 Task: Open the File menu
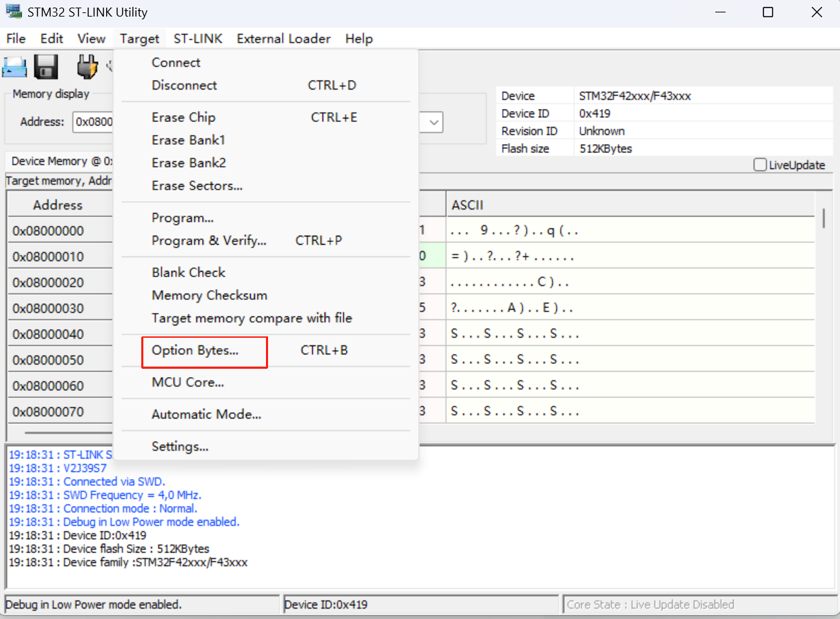(15, 39)
